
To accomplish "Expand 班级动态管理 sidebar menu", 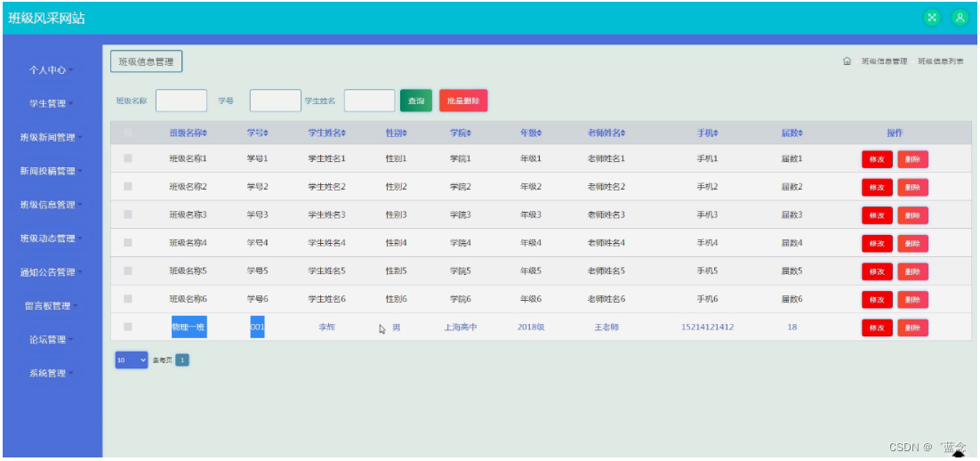I will coord(52,239).
